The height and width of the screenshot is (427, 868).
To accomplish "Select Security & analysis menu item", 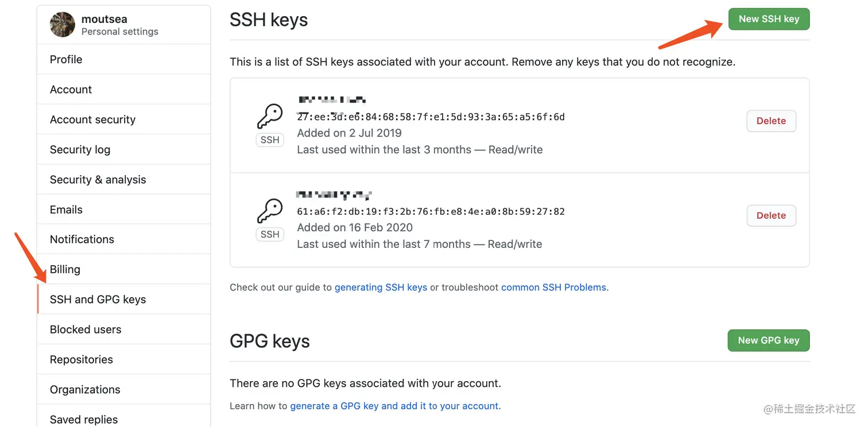I will point(98,180).
